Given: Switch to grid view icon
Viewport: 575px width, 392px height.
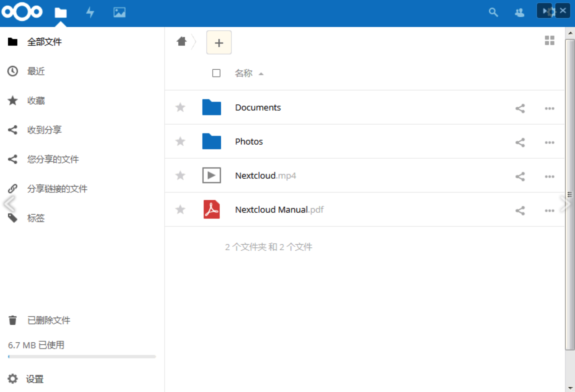Looking at the screenshot, I should 550,40.
